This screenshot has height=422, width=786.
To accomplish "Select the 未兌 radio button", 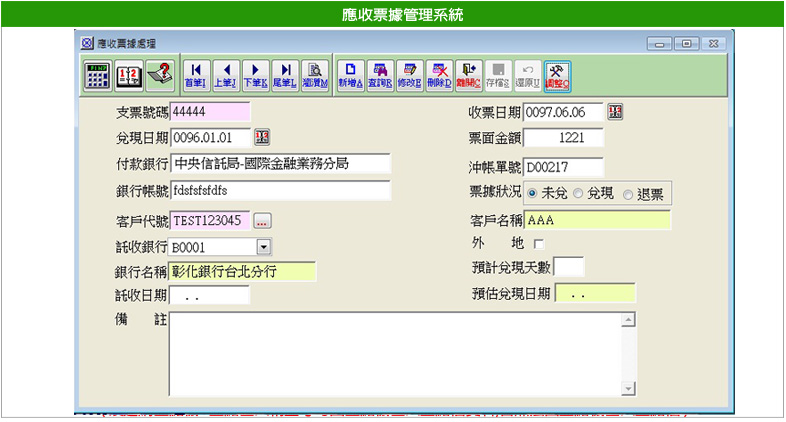I will pos(532,193).
